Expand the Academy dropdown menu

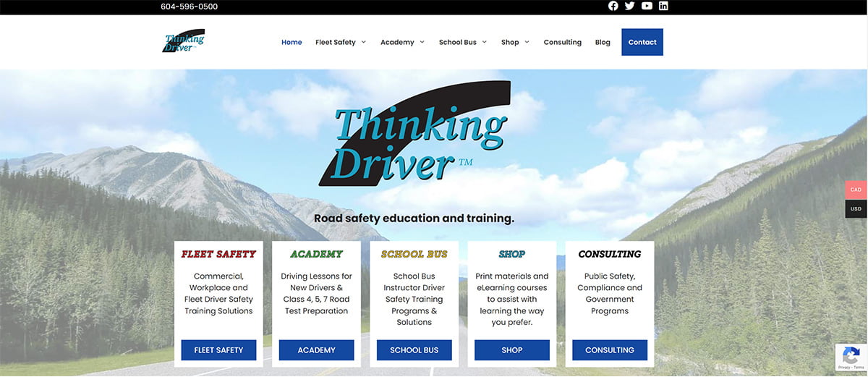402,42
